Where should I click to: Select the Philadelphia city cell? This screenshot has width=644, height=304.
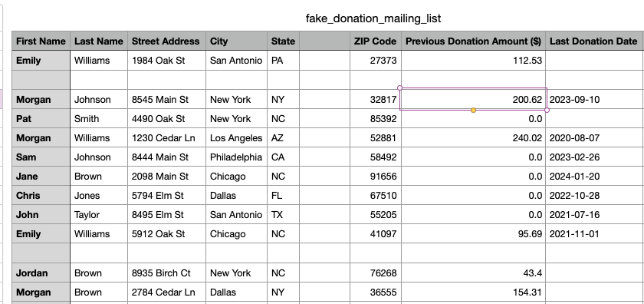pos(237,157)
